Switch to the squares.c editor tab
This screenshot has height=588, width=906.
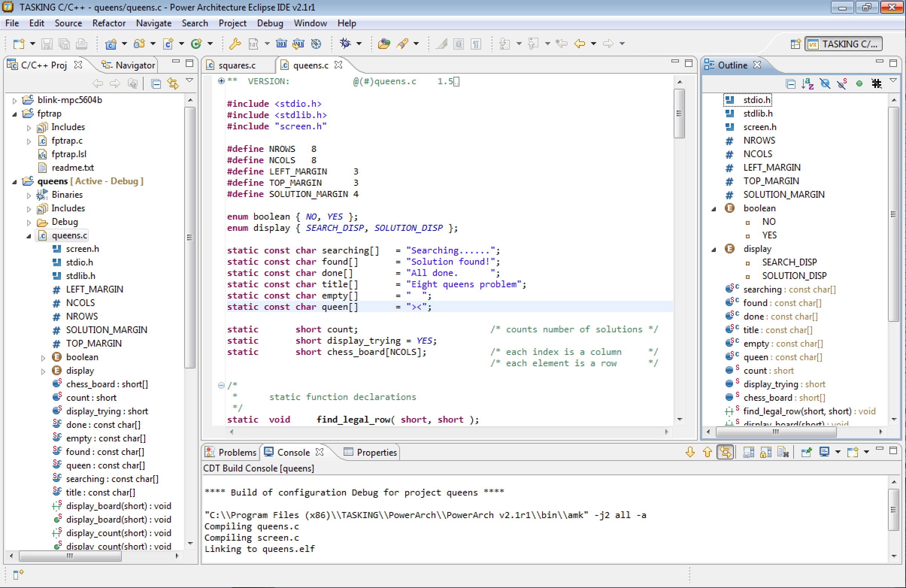(x=236, y=65)
